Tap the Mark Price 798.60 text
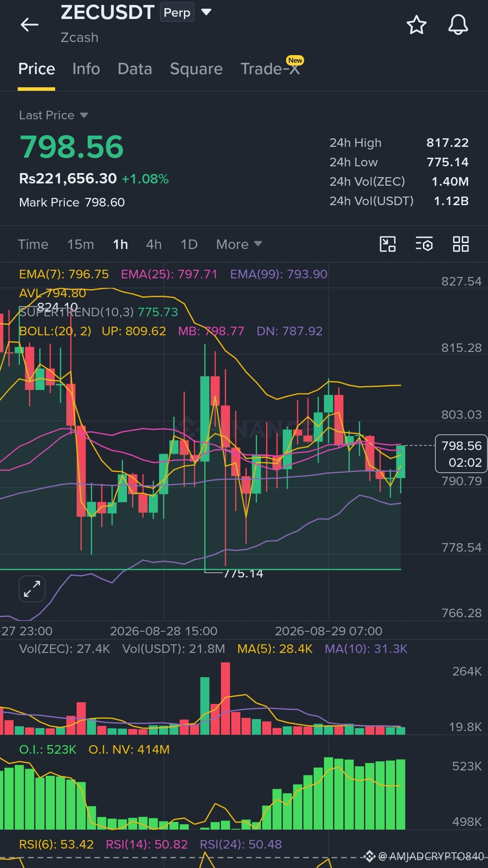Image resolution: width=488 pixels, height=868 pixels. (72, 202)
